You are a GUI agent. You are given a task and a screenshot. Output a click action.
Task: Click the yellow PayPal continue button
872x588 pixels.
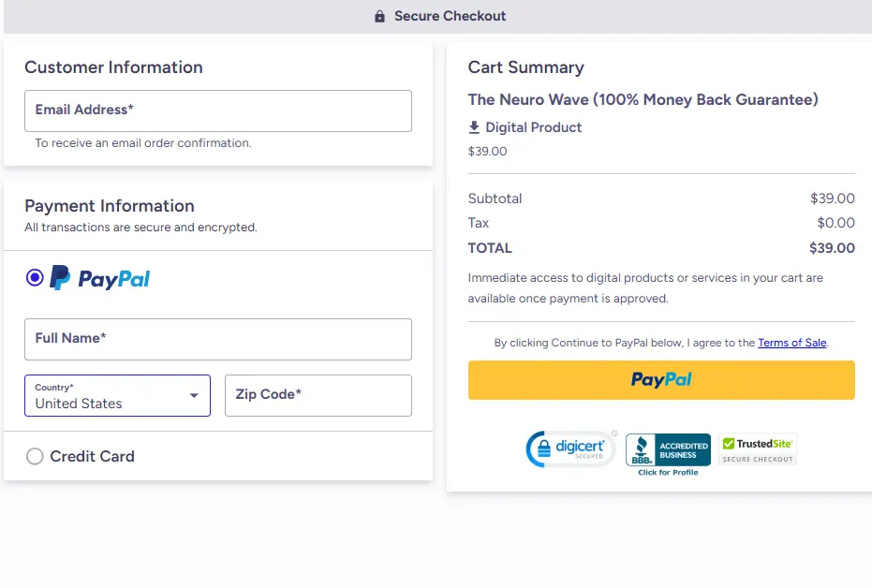(661, 380)
